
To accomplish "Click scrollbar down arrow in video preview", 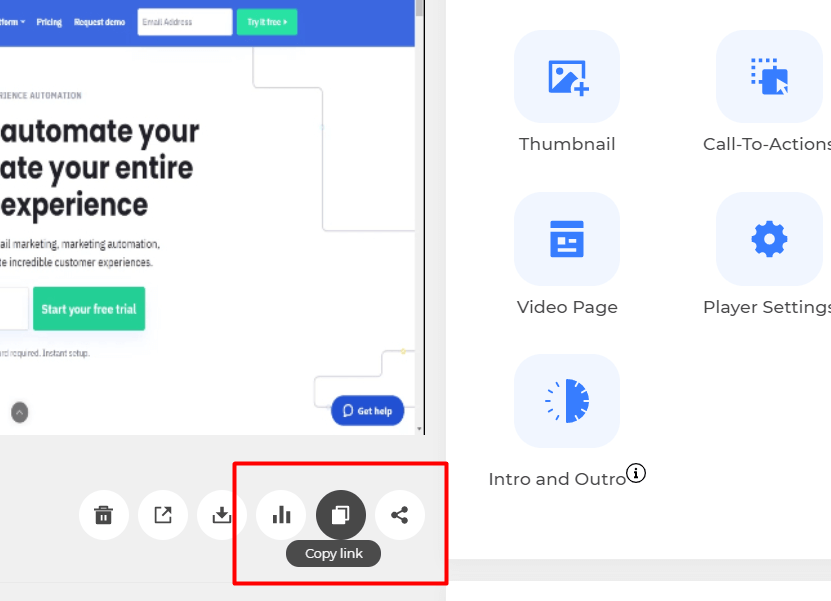I will pyautogui.click(x=419, y=429).
